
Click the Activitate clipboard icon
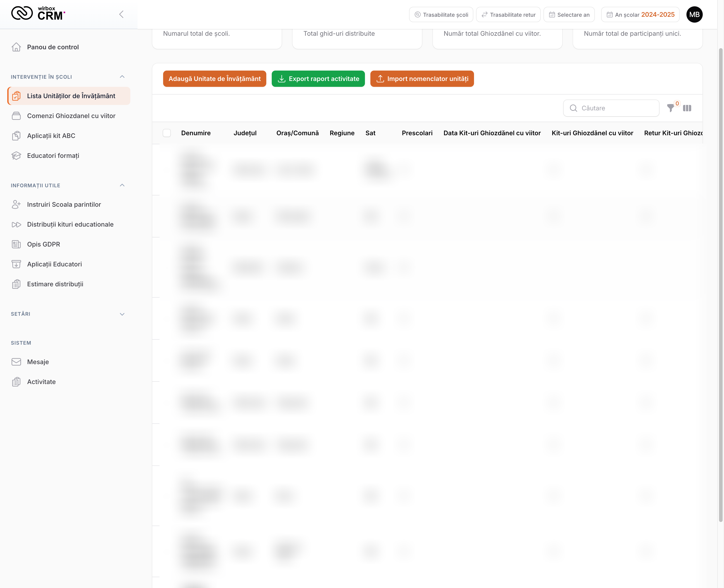pyautogui.click(x=16, y=382)
